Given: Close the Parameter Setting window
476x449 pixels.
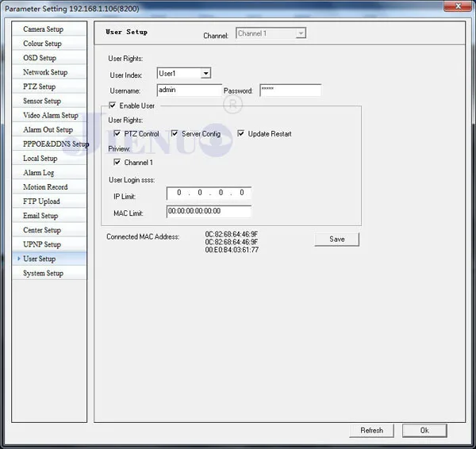Looking at the screenshot, I should (458, 6).
